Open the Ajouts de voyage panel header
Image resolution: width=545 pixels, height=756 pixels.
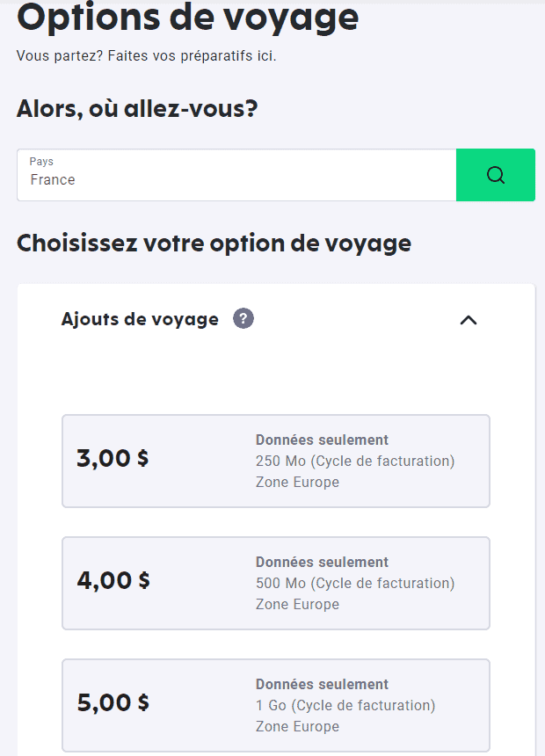click(x=264, y=320)
